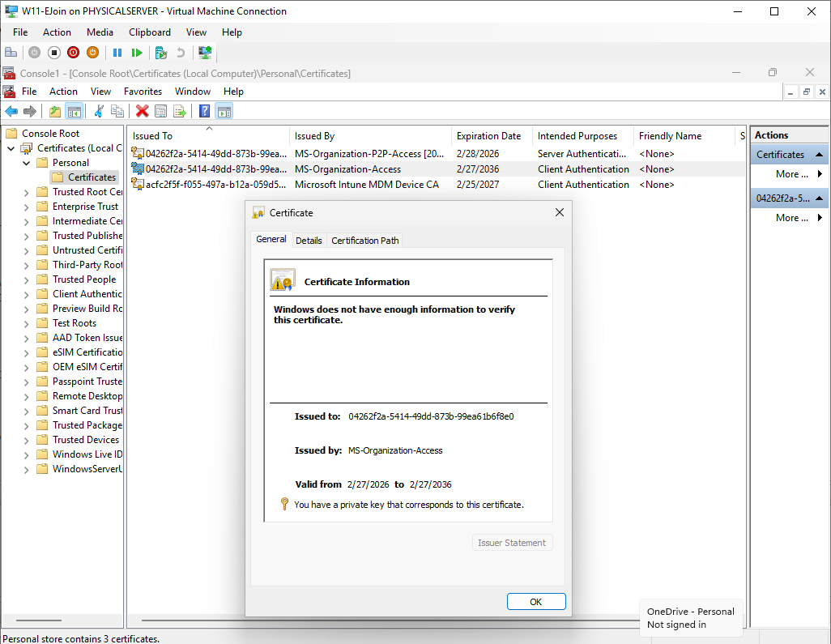Screen dimensions: 831x644
Task: Click the Copy icon in MMC toolbar
Action: point(117,111)
